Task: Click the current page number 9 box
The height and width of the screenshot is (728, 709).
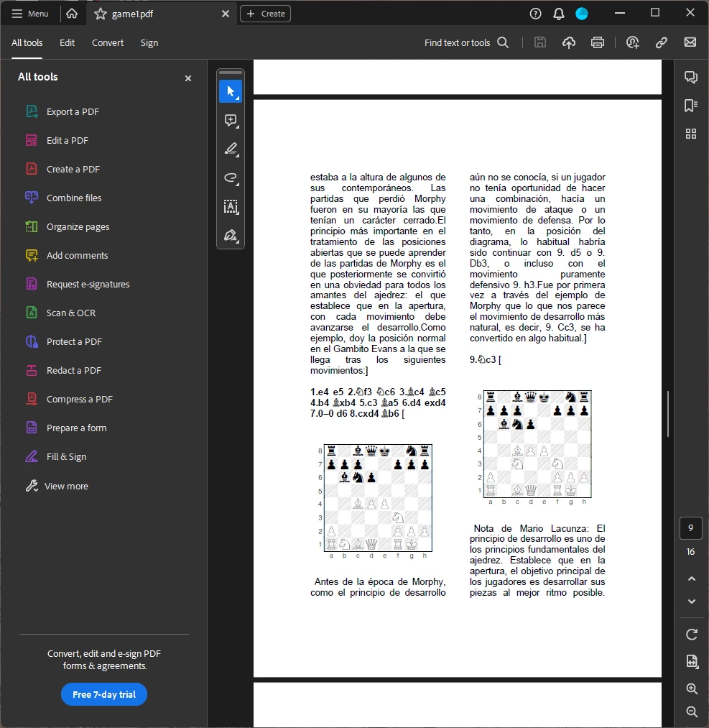Action: click(x=691, y=528)
